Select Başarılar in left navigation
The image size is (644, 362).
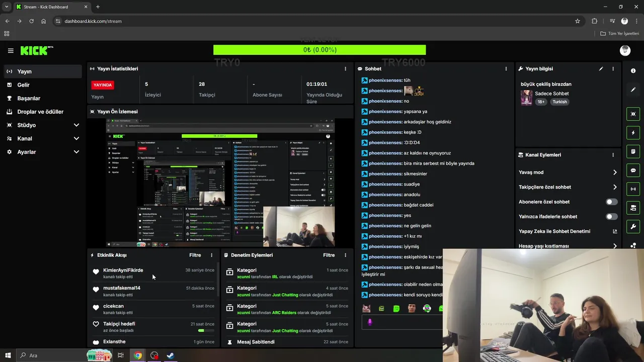[43, 99]
